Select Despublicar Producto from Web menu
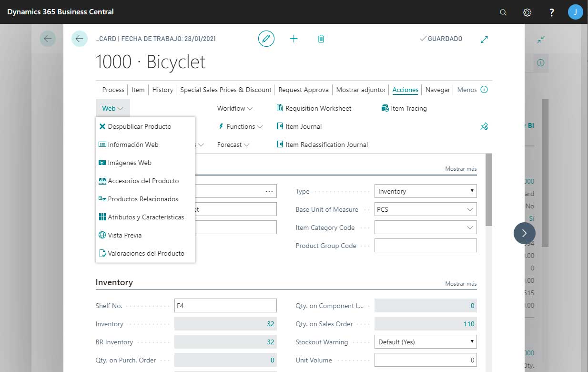The image size is (588, 372). pos(139,126)
